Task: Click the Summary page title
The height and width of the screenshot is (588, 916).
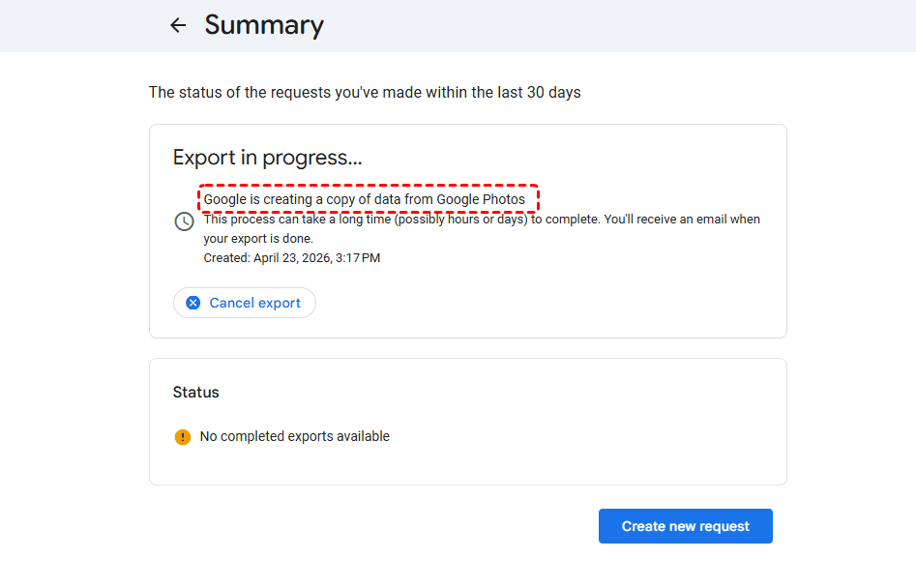Action: tap(264, 26)
